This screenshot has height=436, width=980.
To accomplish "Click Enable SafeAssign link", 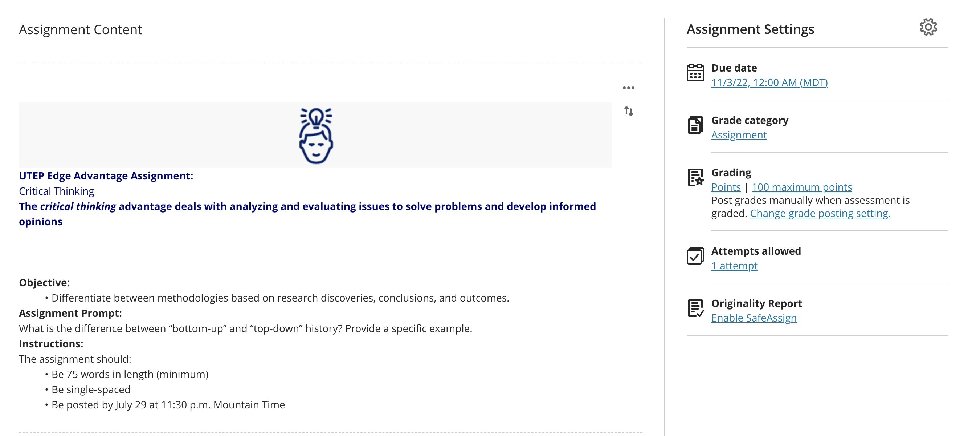I will point(754,318).
